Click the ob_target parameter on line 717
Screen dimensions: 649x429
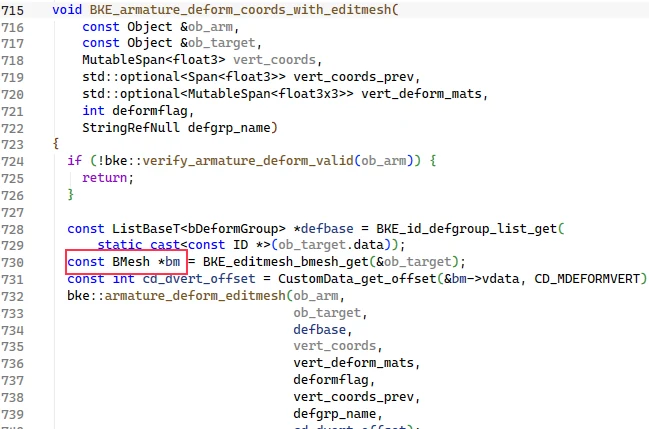coord(221,43)
